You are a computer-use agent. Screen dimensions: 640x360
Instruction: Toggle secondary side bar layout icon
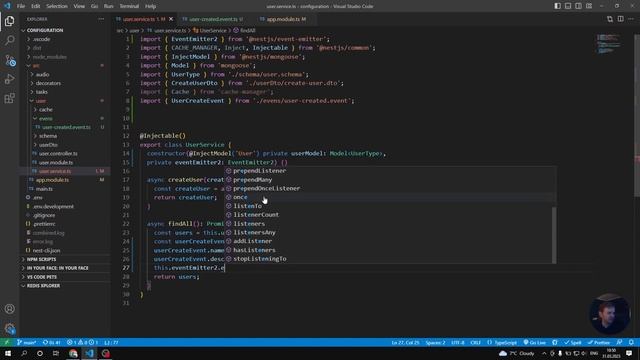point(578,6)
